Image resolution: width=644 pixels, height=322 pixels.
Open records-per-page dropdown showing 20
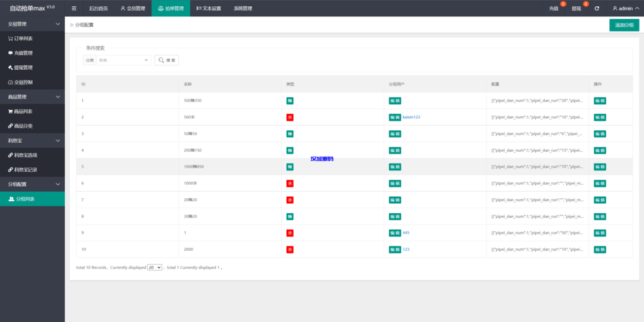pyautogui.click(x=155, y=267)
